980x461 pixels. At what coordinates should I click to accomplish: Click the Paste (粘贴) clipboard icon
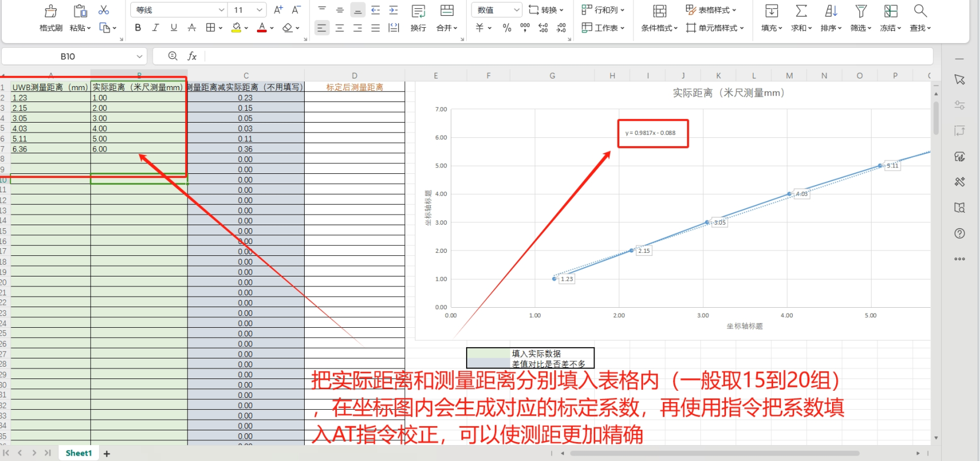tap(80, 11)
